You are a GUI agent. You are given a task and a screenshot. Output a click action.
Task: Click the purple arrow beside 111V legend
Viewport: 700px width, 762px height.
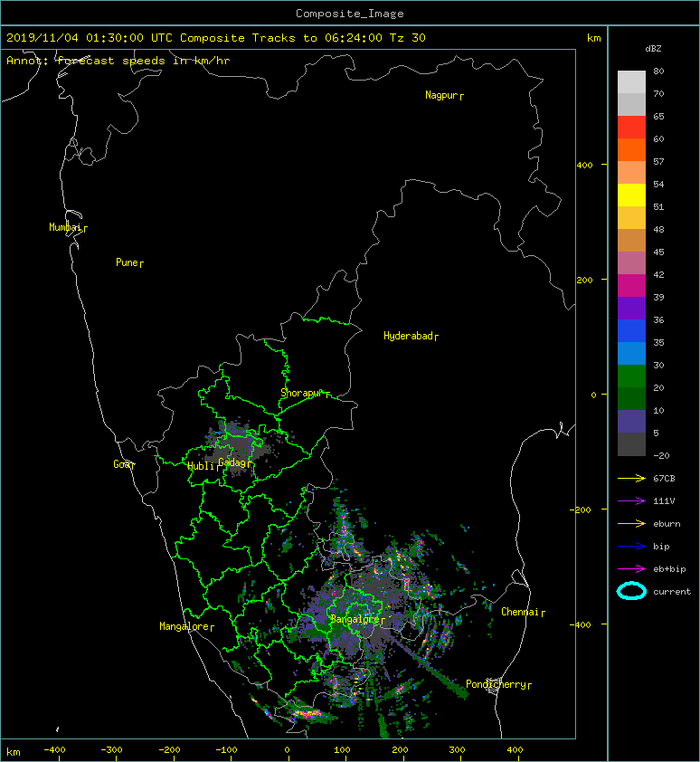click(631, 501)
